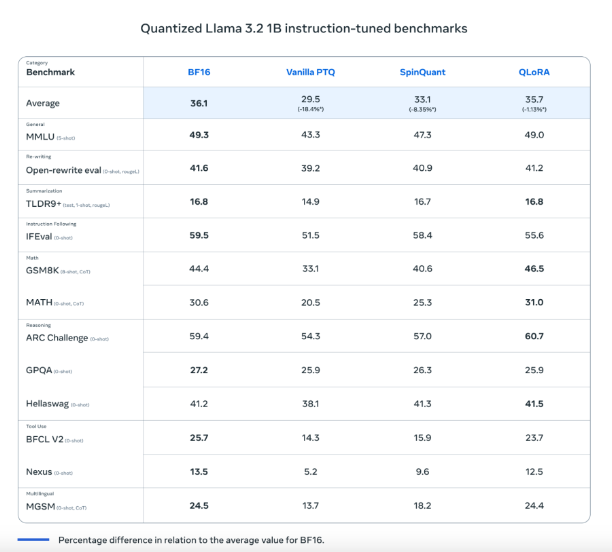
Task: Select the QLoRA ARC Challenge score 60.7
Action: click(x=534, y=336)
